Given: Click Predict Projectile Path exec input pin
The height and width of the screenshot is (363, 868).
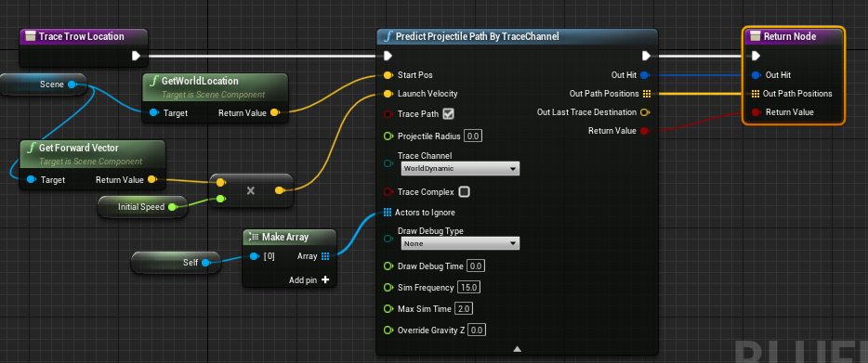Looking at the screenshot, I should 388,56.
